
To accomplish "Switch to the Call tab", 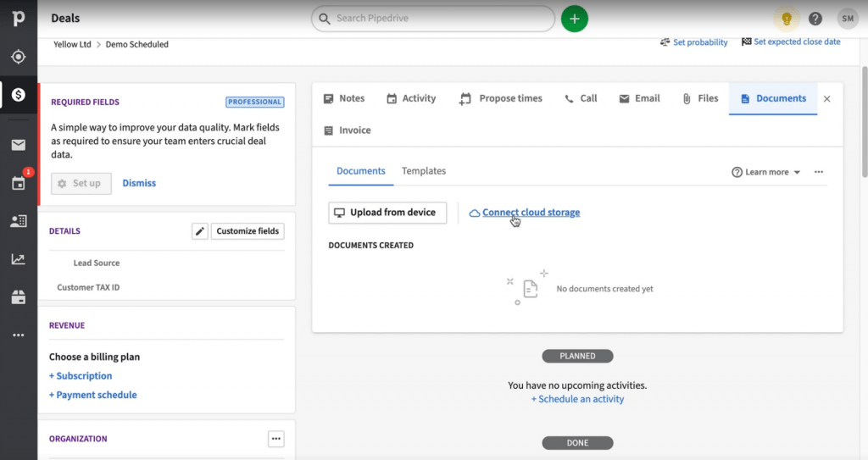I will [x=581, y=98].
